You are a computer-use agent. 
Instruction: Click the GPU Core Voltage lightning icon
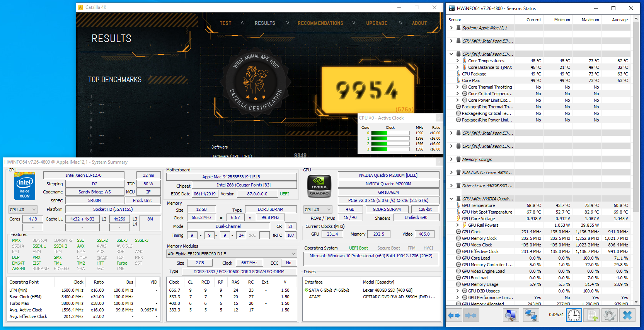tap(458, 219)
